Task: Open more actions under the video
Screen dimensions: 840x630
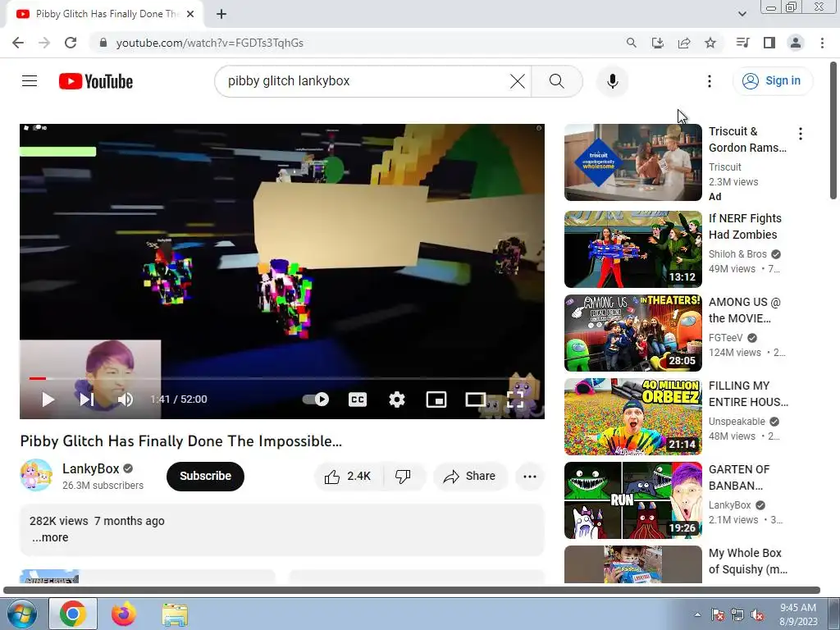Action: tap(530, 477)
